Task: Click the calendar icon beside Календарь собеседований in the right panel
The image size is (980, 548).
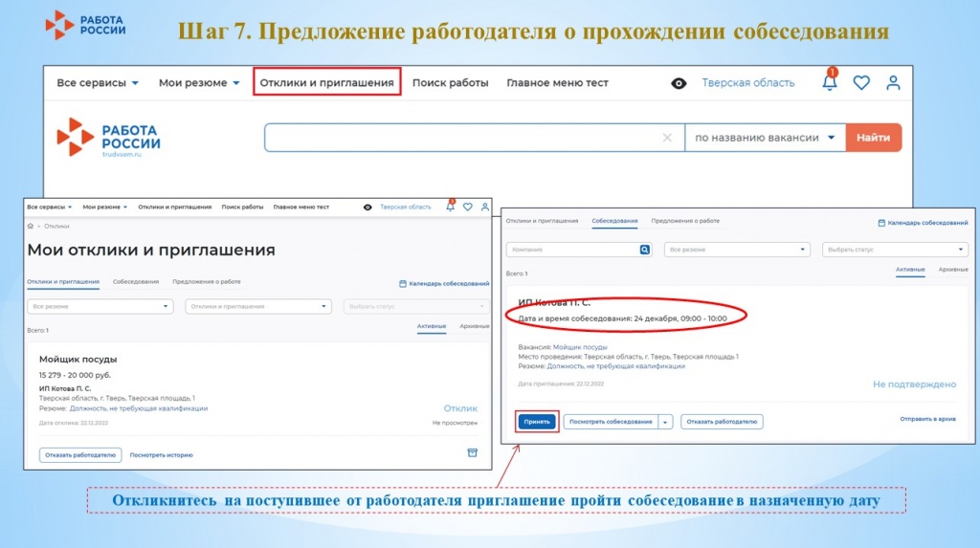Action: pyautogui.click(x=881, y=223)
